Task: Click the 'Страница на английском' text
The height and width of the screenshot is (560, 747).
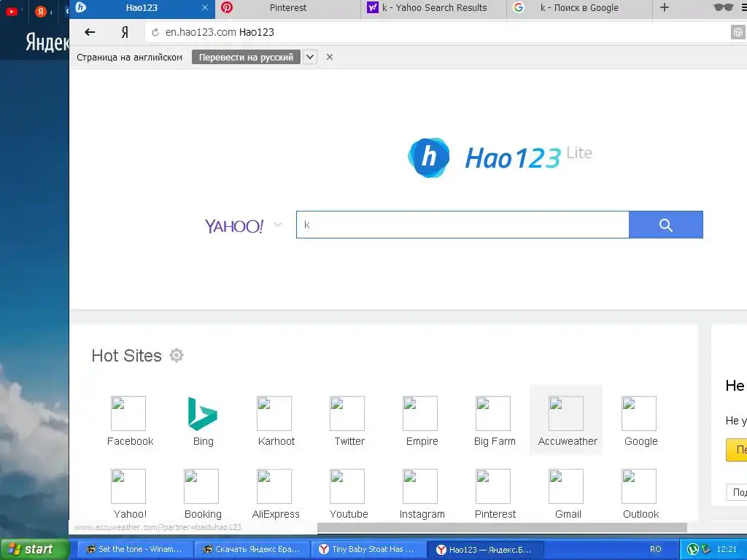Action: click(x=130, y=57)
